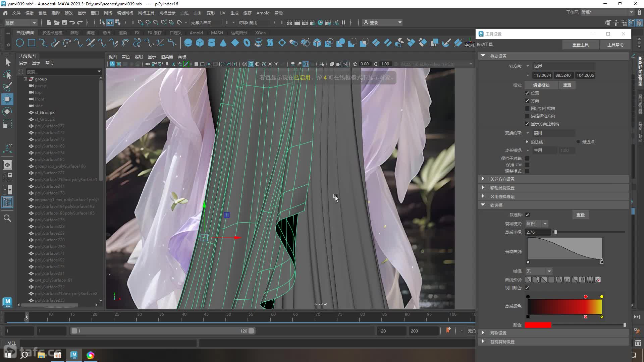
Task: Click the Open scene folder icon
Action: [x=56, y=22]
